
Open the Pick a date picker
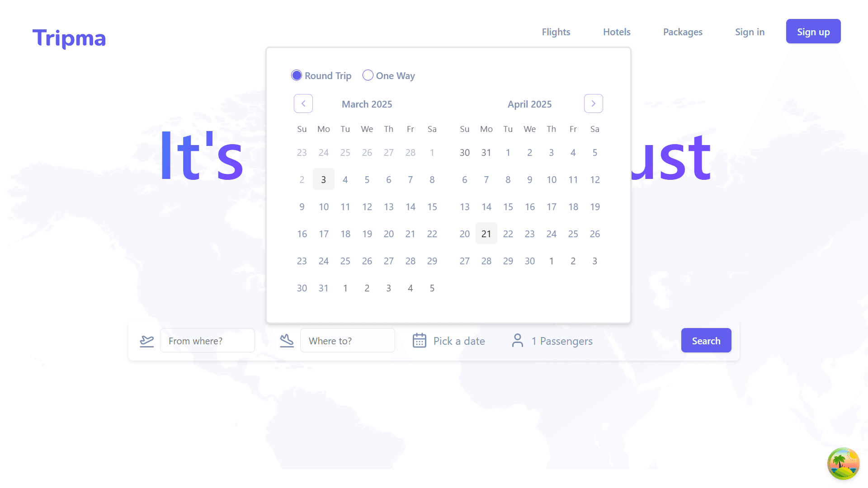point(459,341)
